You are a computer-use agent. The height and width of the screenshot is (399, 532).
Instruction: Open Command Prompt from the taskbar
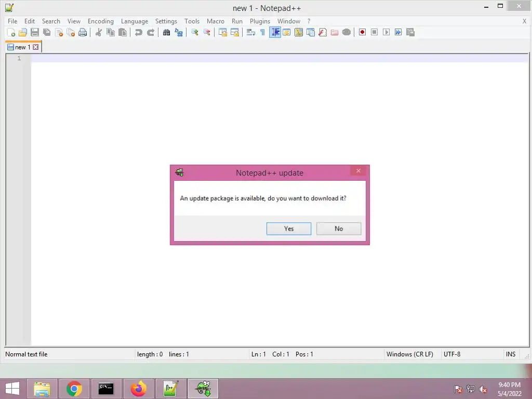pyautogui.click(x=106, y=389)
